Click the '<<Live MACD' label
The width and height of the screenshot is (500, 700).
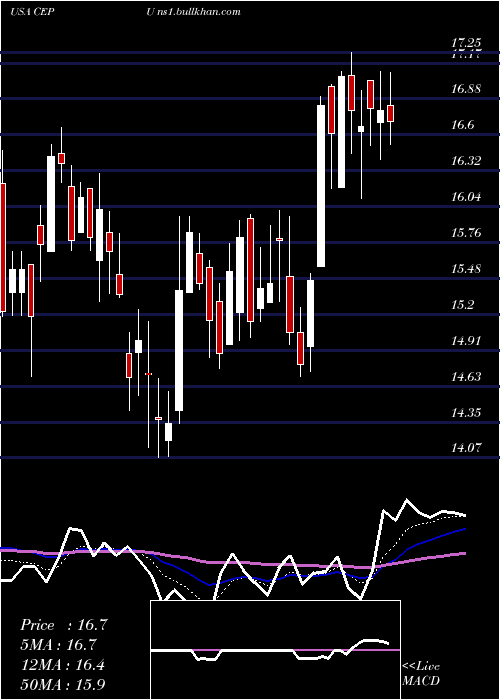pyautogui.click(x=421, y=673)
